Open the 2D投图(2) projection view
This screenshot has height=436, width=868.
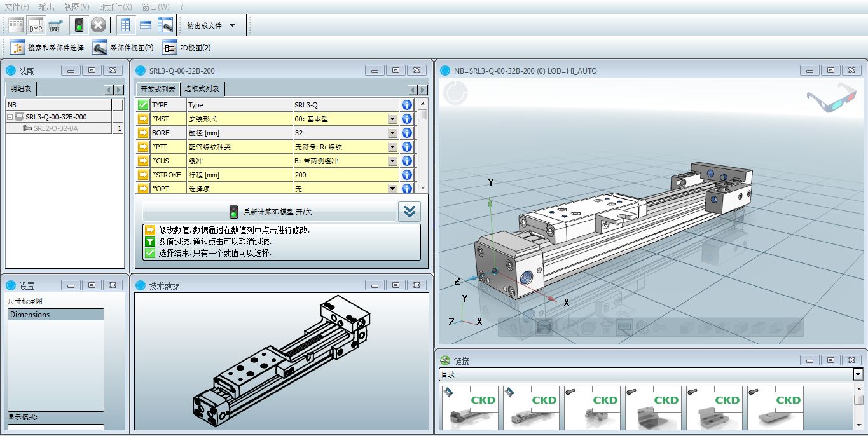(x=187, y=48)
